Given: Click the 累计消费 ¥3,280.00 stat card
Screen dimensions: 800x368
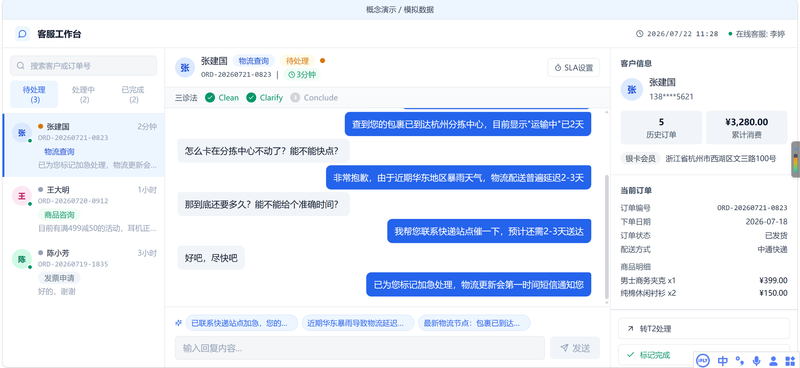Looking at the screenshot, I should click(746, 128).
